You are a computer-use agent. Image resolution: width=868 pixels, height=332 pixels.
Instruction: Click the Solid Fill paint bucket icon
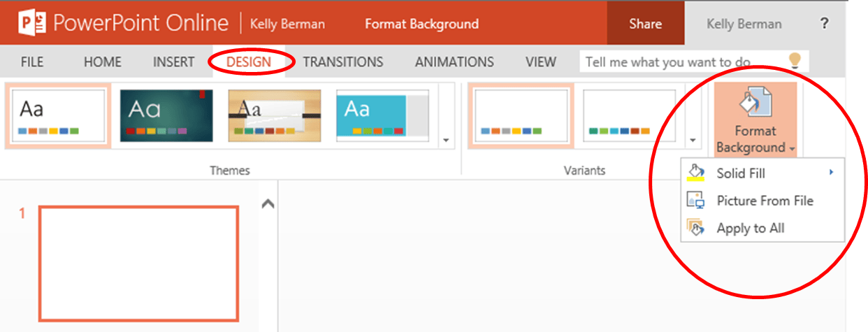coord(696,173)
